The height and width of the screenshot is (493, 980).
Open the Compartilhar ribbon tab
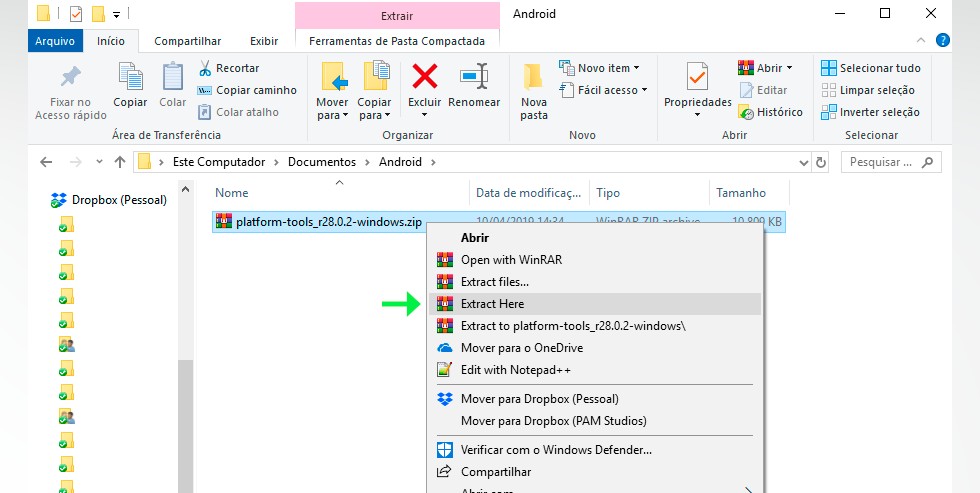[x=187, y=41]
